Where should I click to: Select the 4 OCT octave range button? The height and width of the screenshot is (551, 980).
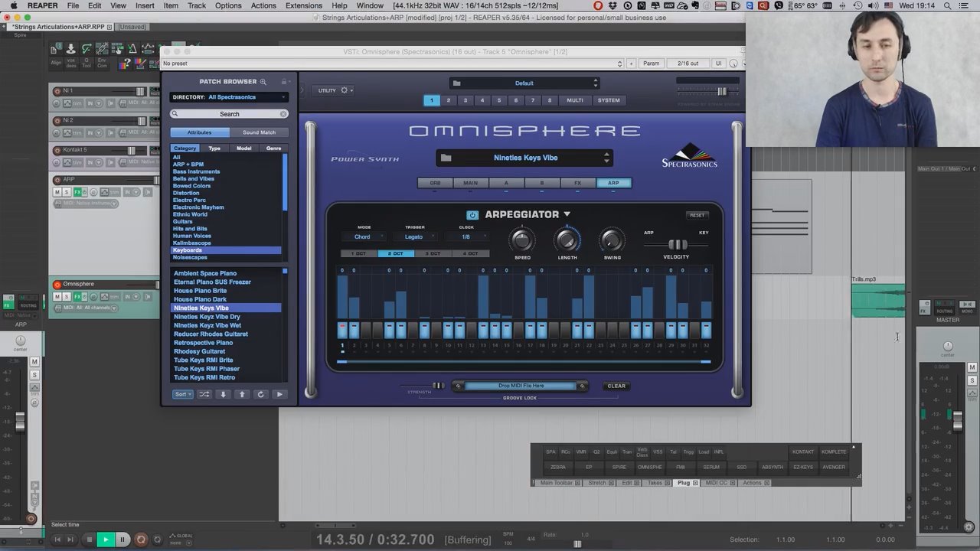click(470, 253)
